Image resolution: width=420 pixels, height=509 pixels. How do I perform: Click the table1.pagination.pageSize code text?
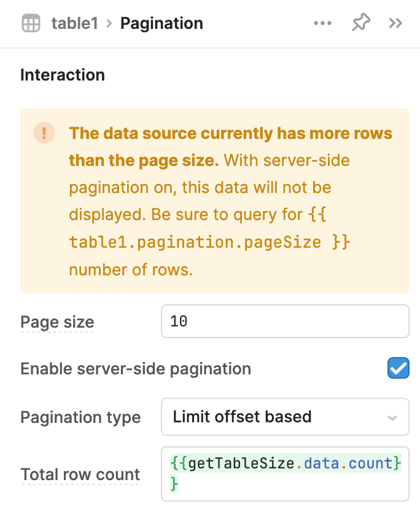(195, 242)
